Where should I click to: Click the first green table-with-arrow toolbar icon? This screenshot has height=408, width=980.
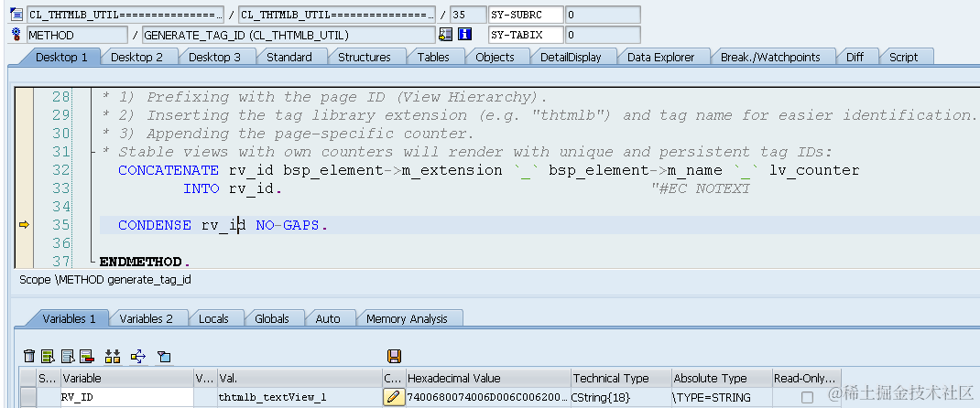tap(49, 356)
